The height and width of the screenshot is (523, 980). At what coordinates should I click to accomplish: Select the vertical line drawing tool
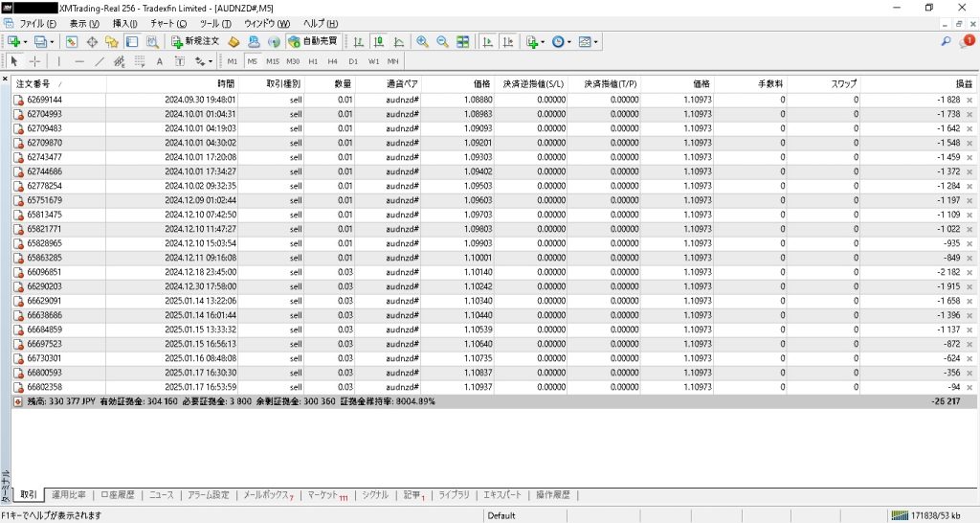58,61
